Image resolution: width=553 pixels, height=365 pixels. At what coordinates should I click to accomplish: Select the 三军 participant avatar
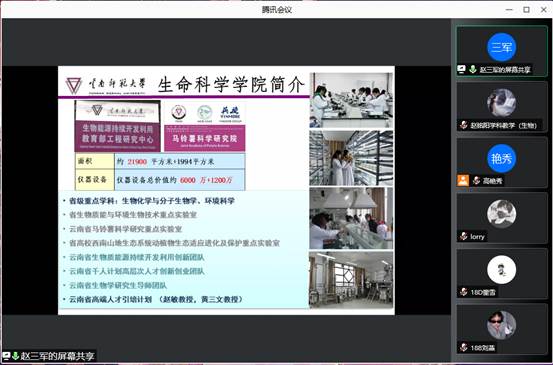coord(501,47)
